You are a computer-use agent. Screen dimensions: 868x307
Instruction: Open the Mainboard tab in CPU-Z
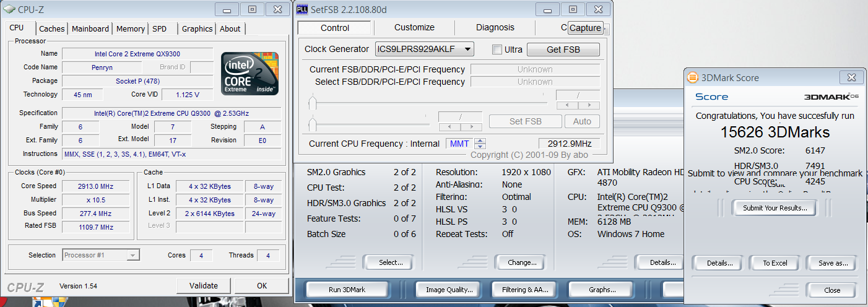[90, 28]
